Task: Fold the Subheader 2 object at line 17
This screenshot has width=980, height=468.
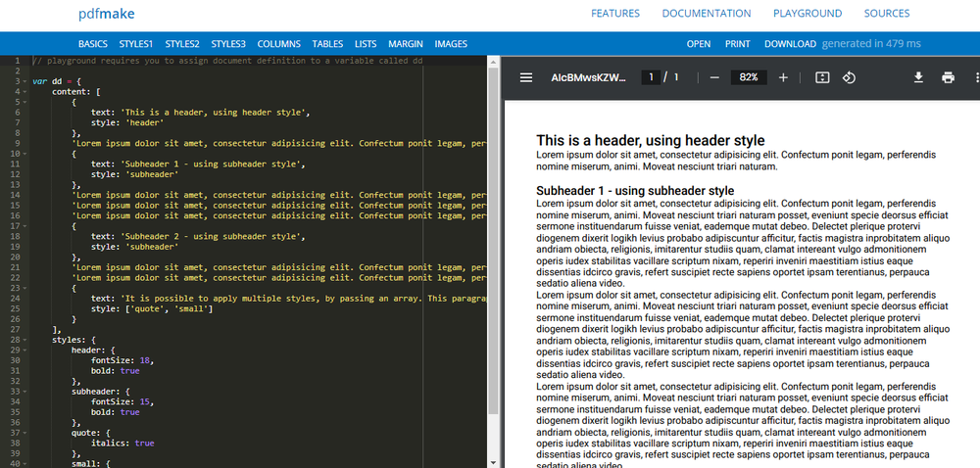Action: [x=25, y=226]
